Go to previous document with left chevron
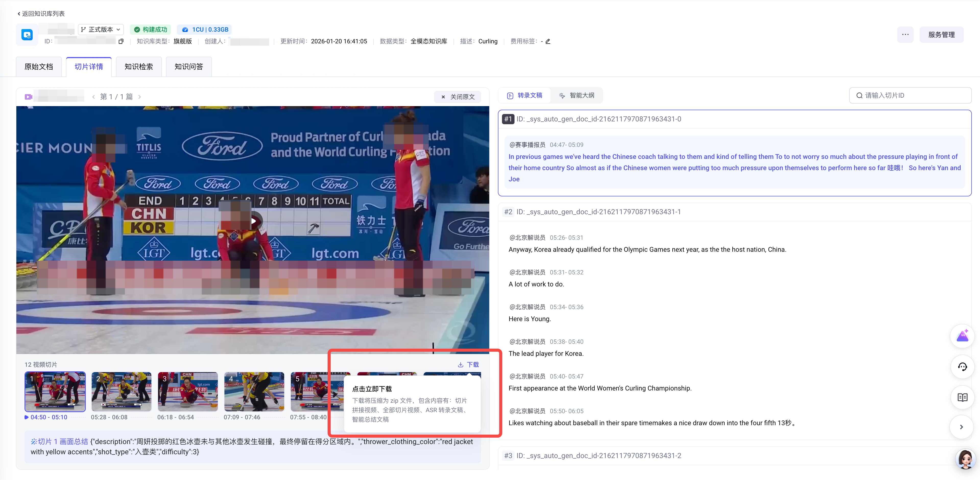980x480 pixels. (94, 97)
